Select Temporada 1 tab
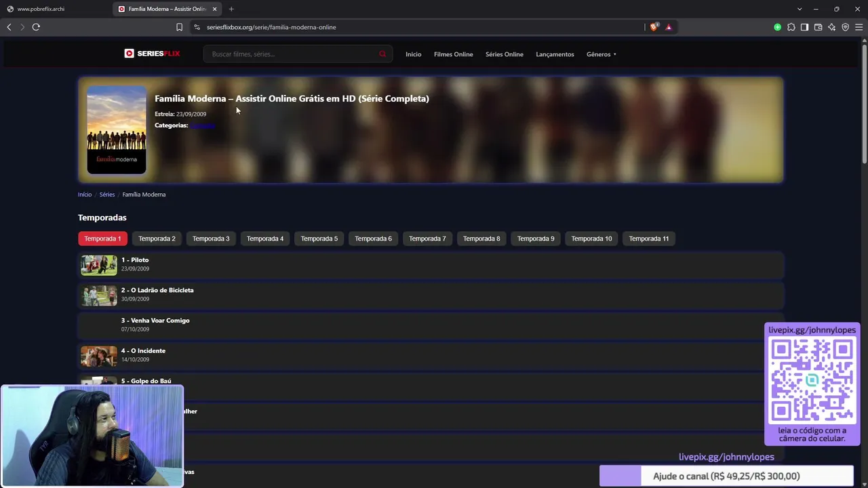868x488 pixels. tap(102, 239)
